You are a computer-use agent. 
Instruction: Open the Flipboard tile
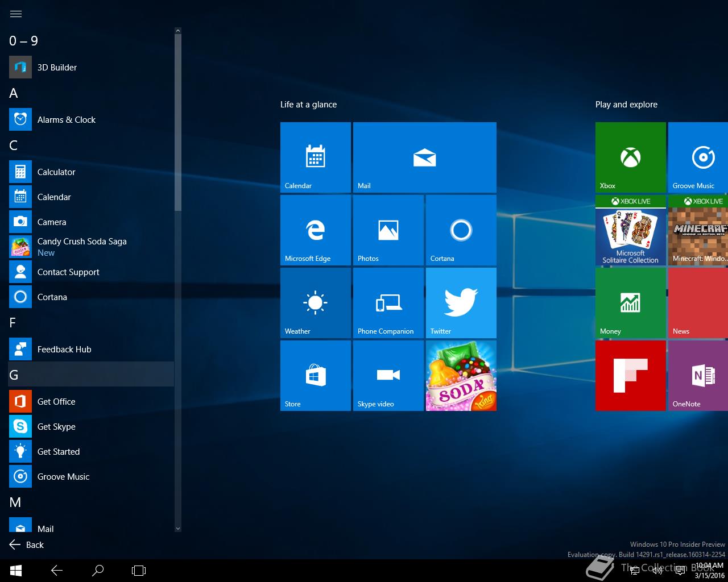[x=631, y=376]
